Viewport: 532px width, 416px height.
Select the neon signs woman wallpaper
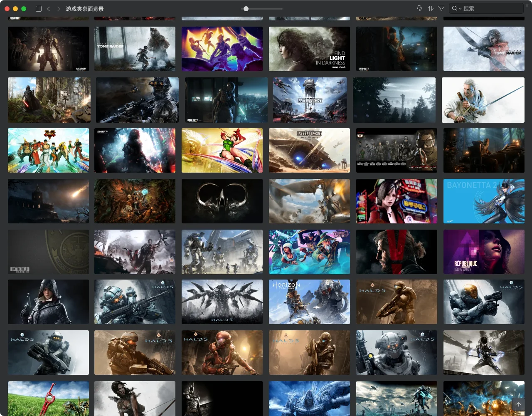[x=397, y=201]
